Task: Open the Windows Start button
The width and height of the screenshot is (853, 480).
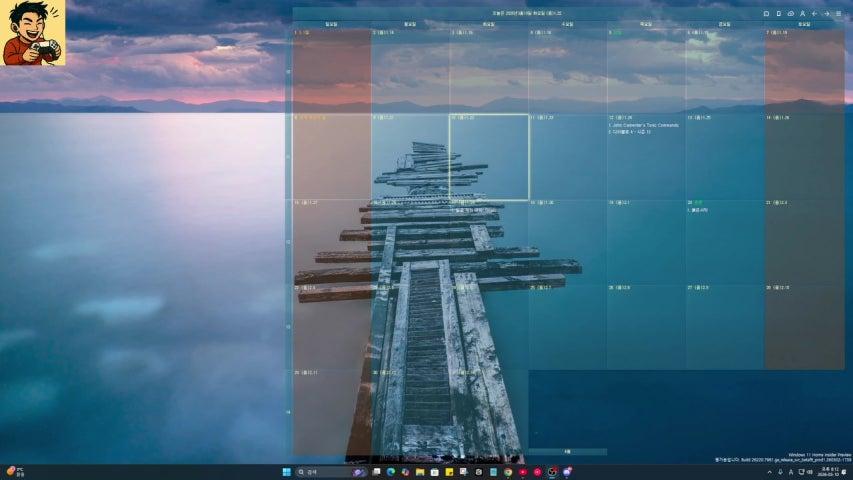Action: tap(287, 472)
